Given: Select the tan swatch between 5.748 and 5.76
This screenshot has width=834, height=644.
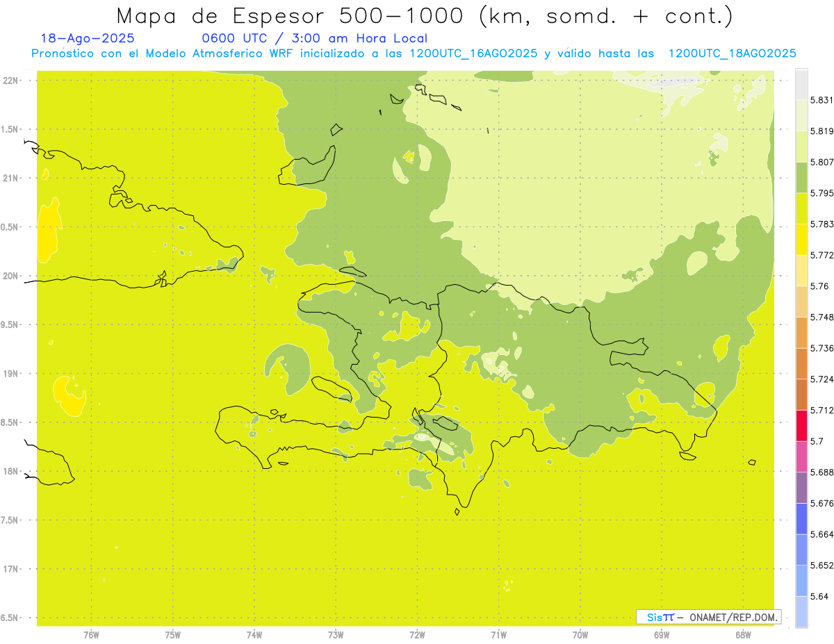Looking at the screenshot, I should [801, 302].
